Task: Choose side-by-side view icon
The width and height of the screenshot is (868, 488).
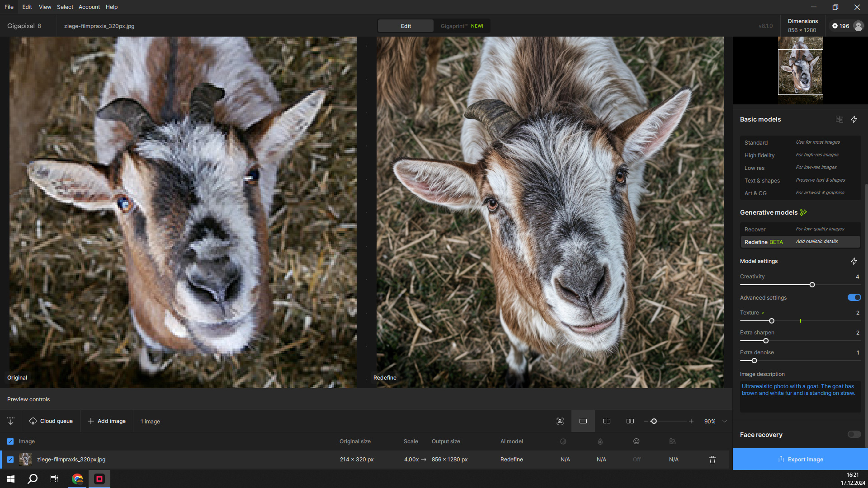Action: (630, 421)
